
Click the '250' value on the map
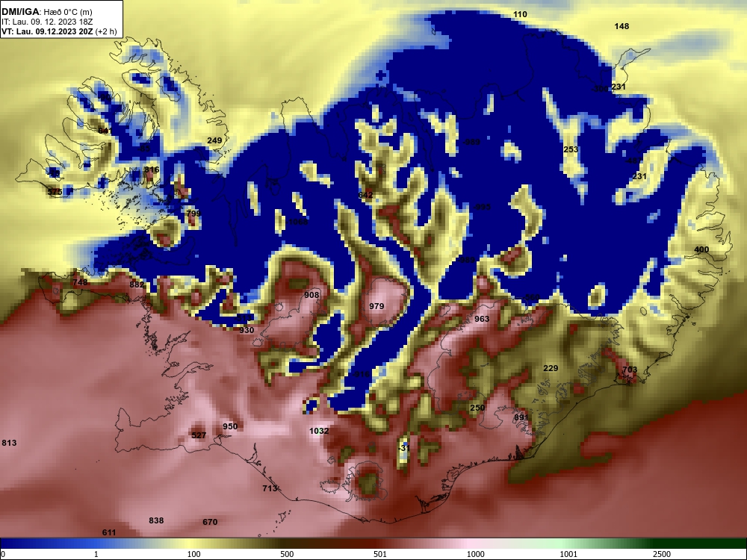point(477,408)
